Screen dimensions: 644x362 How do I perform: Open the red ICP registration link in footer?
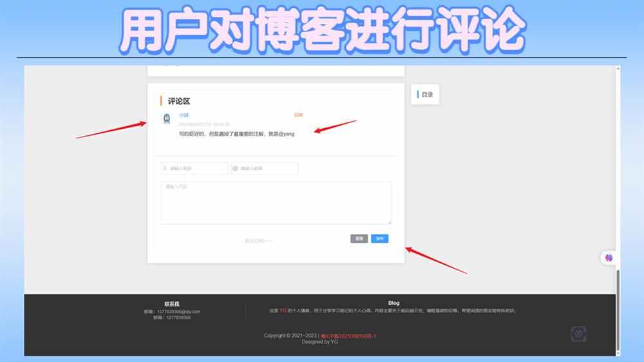point(348,336)
